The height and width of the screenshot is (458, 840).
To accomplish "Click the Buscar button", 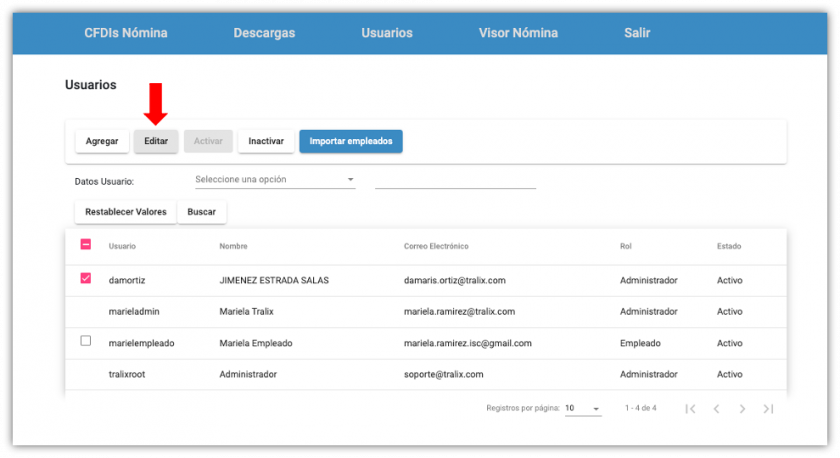I will 201,212.
